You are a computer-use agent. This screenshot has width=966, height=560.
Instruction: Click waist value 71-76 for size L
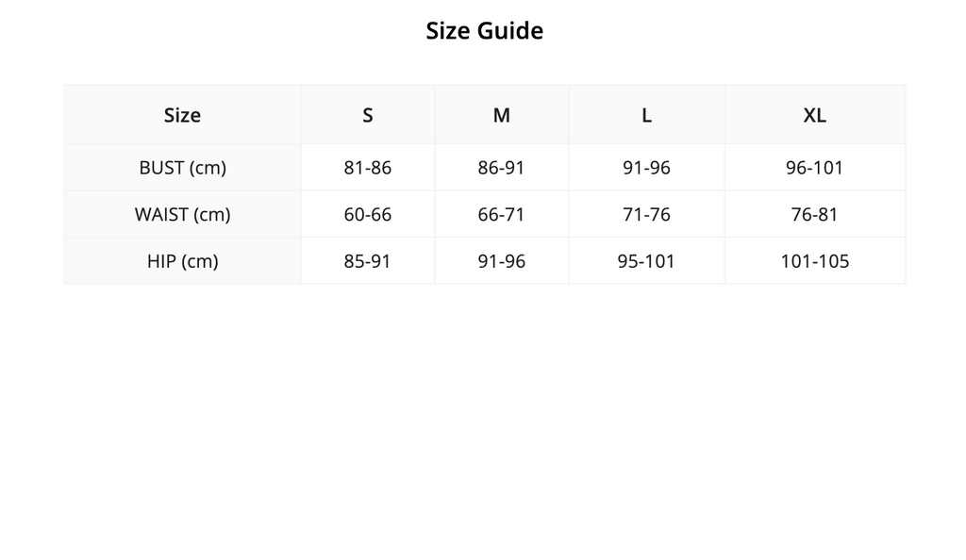[x=646, y=214]
